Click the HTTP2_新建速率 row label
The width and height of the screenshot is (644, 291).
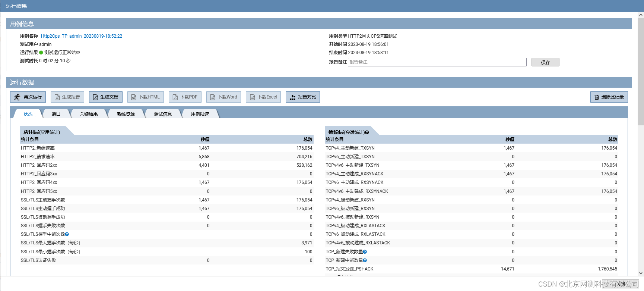pyautogui.click(x=38, y=148)
